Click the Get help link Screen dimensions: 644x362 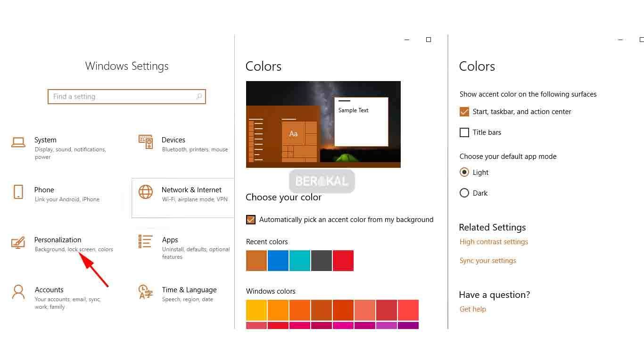point(473,309)
